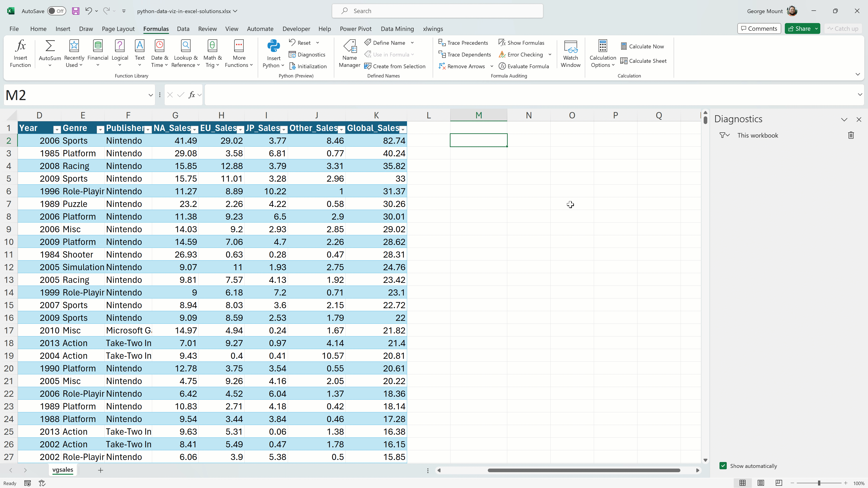Screen dimensions: 868x488
Task: Toggle the AutoSave switch
Action: pos(56,11)
